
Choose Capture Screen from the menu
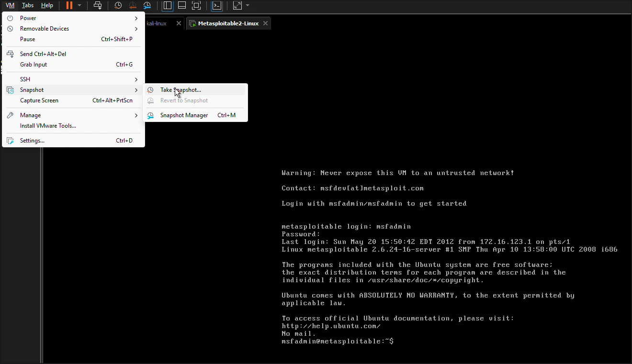(73, 100)
